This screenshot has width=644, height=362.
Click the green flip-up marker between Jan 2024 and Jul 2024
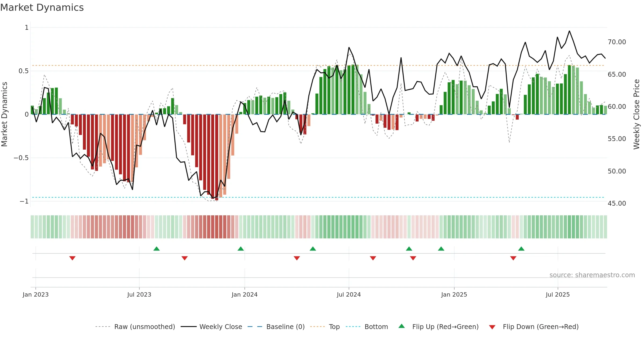[313, 249]
